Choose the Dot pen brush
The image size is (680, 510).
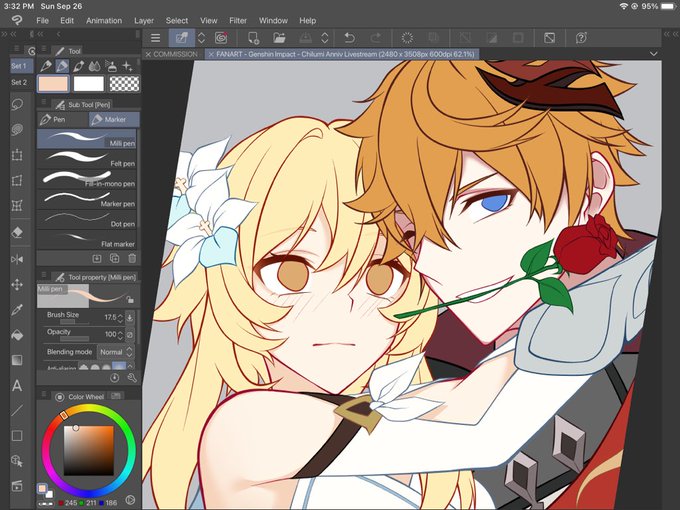pyautogui.click(x=87, y=219)
